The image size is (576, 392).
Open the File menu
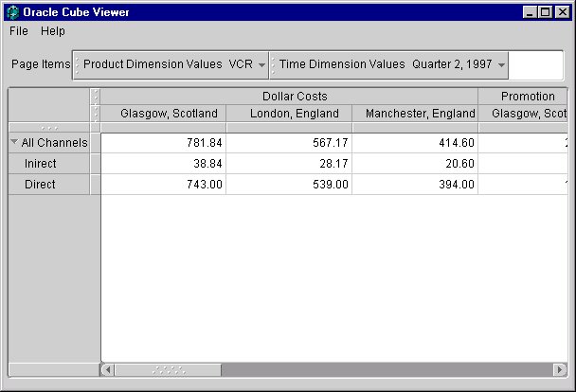(x=19, y=31)
